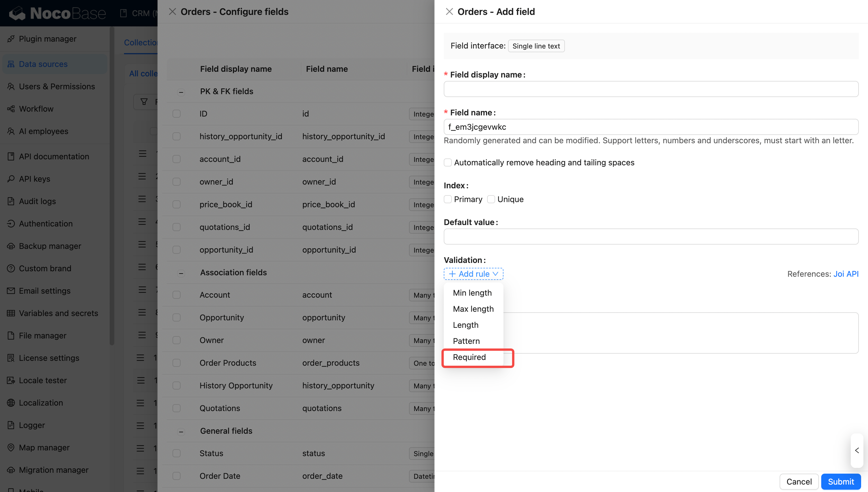Collapse the PK & FK fields group

(181, 92)
